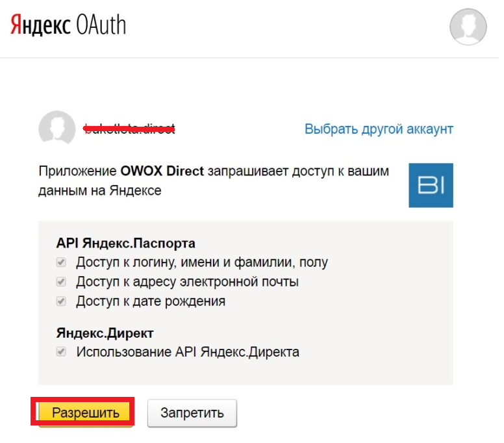Toggle checkbox Доступ к дате рождения
Viewport: 504px width, 443px height.
(61, 301)
